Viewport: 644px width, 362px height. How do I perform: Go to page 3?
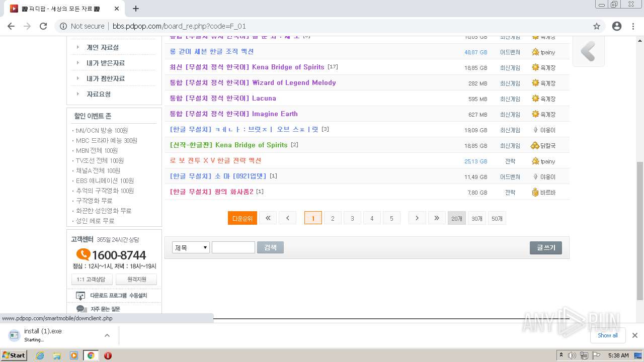click(352, 218)
